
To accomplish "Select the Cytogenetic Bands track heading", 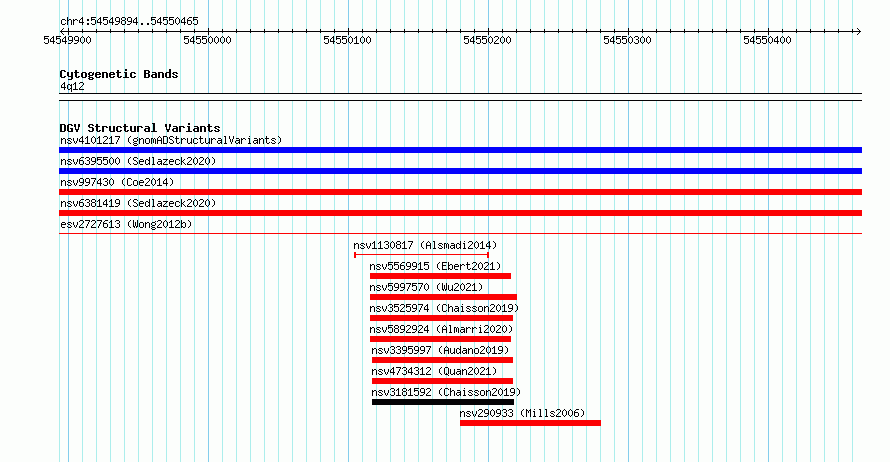I will pos(119,74).
